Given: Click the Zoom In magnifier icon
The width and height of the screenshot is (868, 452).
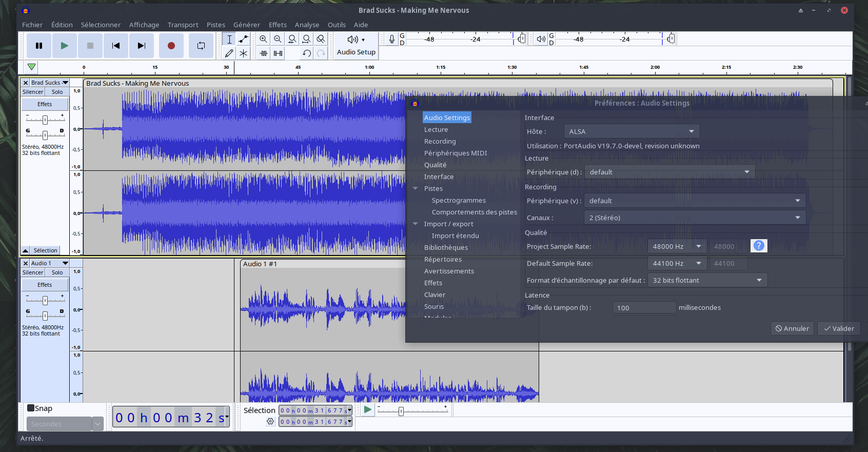Looking at the screenshot, I should [263, 39].
